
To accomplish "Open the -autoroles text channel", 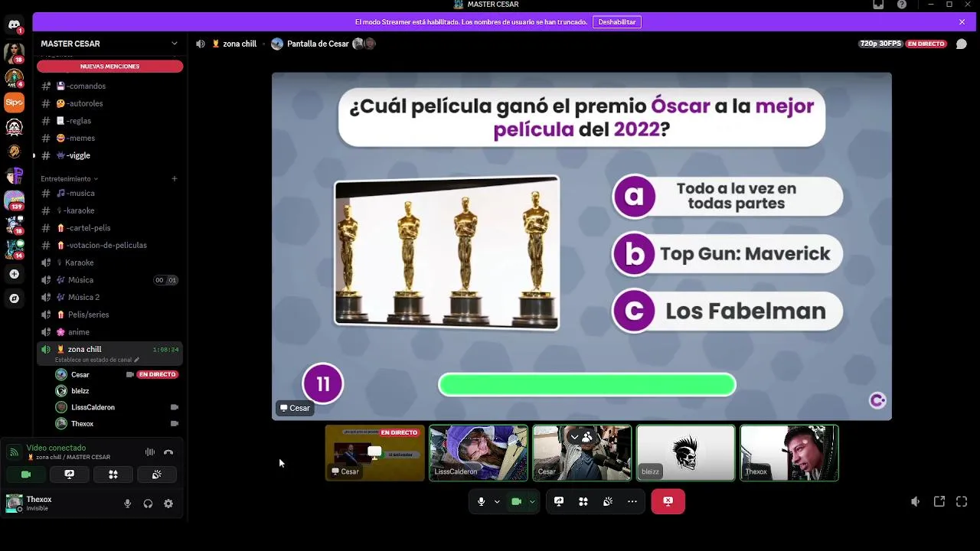I will (x=109, y=103).
